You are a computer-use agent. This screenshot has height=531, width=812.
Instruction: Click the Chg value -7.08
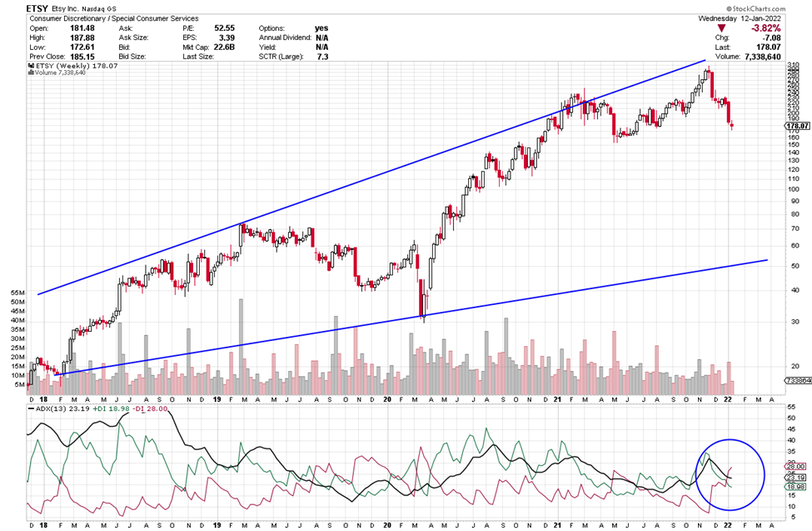click(x=771, y=38)
